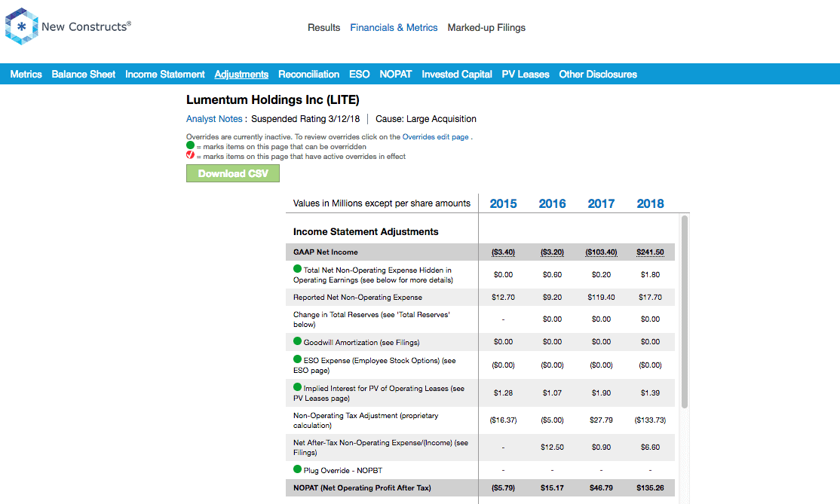The image size is (840, 504).
Task: Open the ESO tab
Action: tap(360, 75)
